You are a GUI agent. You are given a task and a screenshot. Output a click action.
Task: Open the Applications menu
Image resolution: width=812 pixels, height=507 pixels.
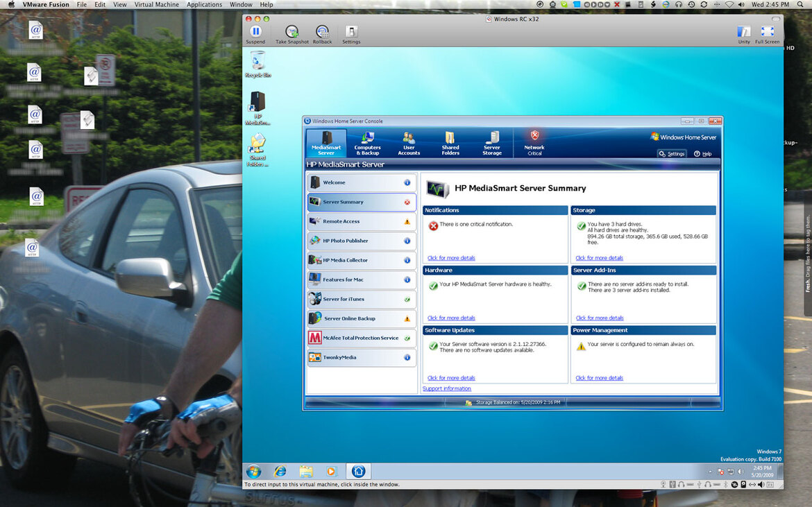204,5
